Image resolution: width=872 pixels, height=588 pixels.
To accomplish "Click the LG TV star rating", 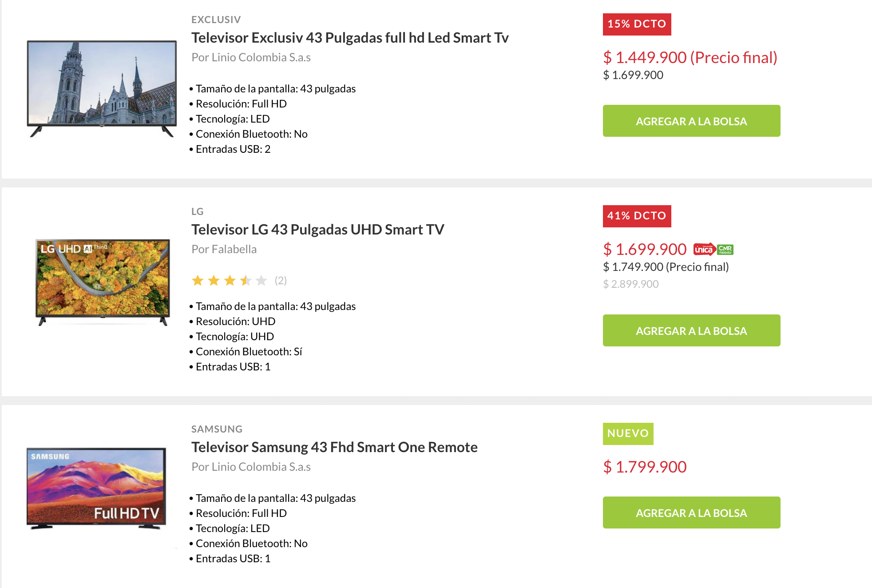I will pyautogui.click(x=229, y=281).
